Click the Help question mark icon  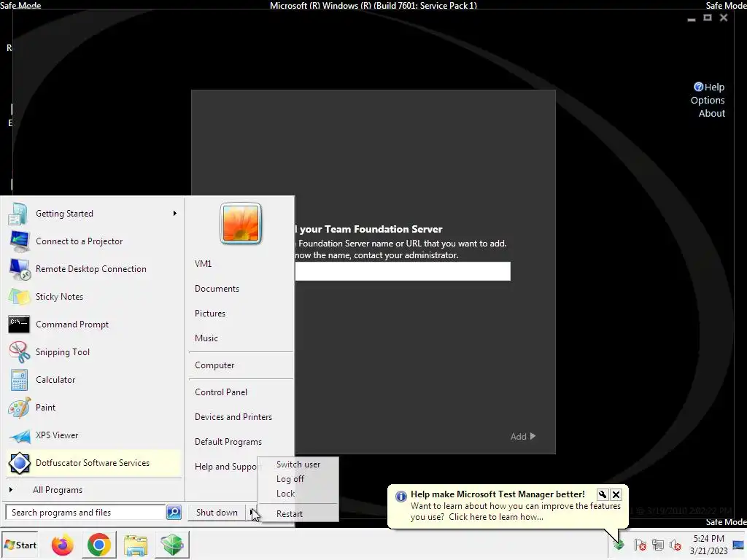[x=698, y=87]
